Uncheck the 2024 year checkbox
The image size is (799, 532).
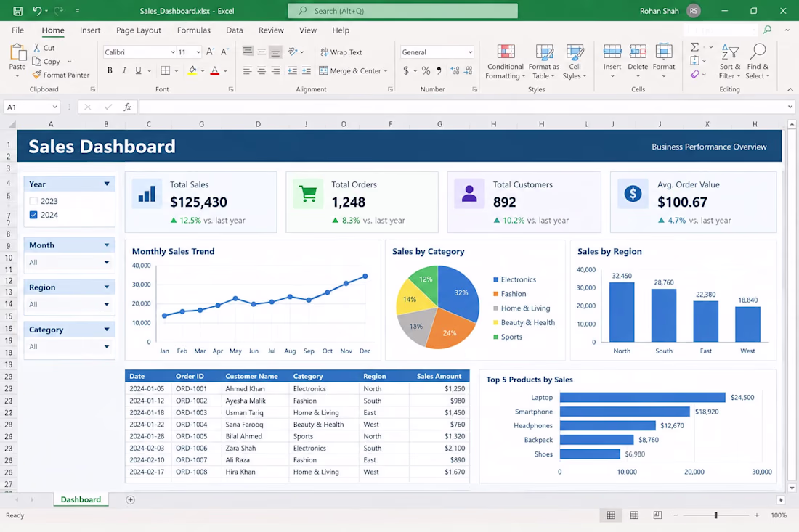coord(33,215)
